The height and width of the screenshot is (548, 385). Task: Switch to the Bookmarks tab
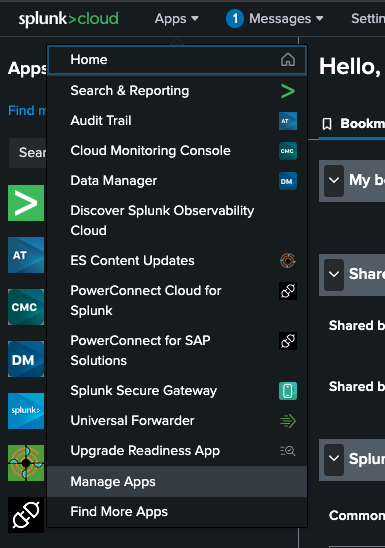353,124
